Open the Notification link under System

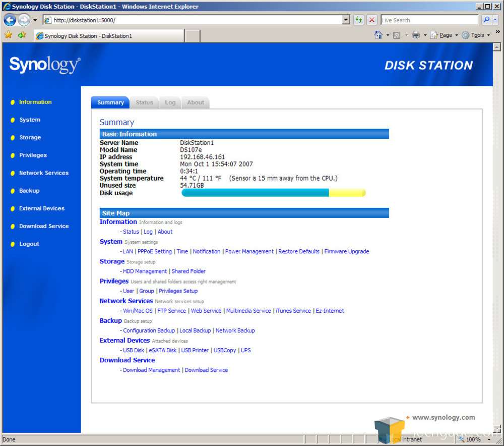[206, 251]
